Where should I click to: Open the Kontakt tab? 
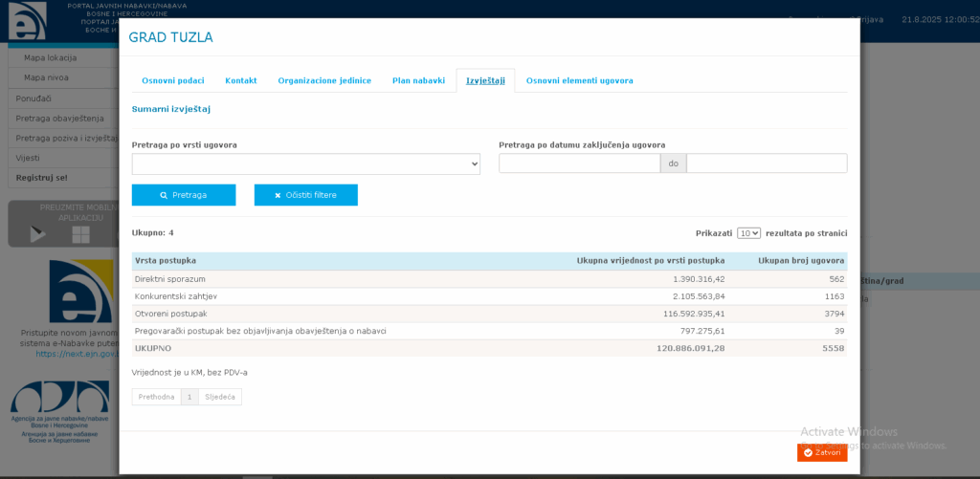[x=240, y=80]
